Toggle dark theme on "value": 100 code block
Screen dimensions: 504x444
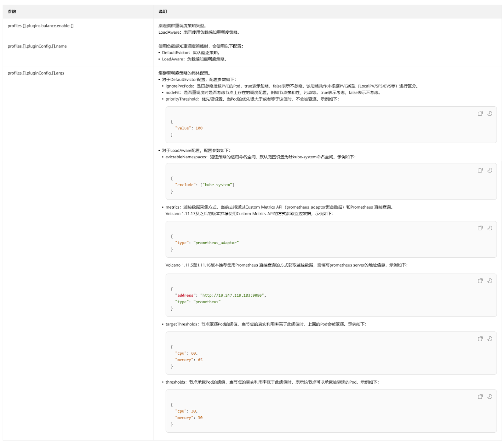(x=490, y=114)
